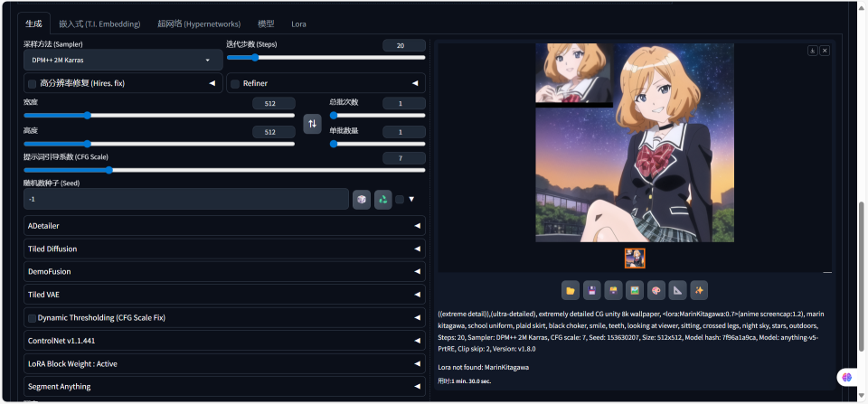This screenshot has height=404, width=868.
Task: Expand the Refiner section arrow
Action: point(415,83)
